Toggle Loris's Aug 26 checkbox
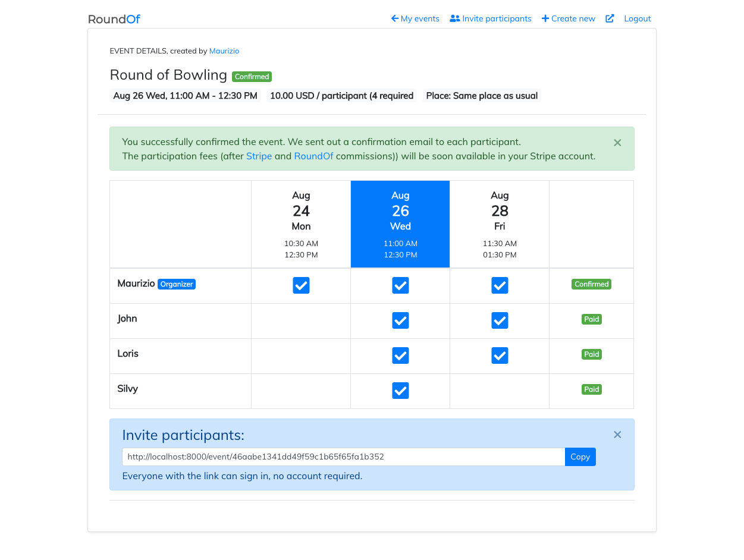 tap(400, 356)
